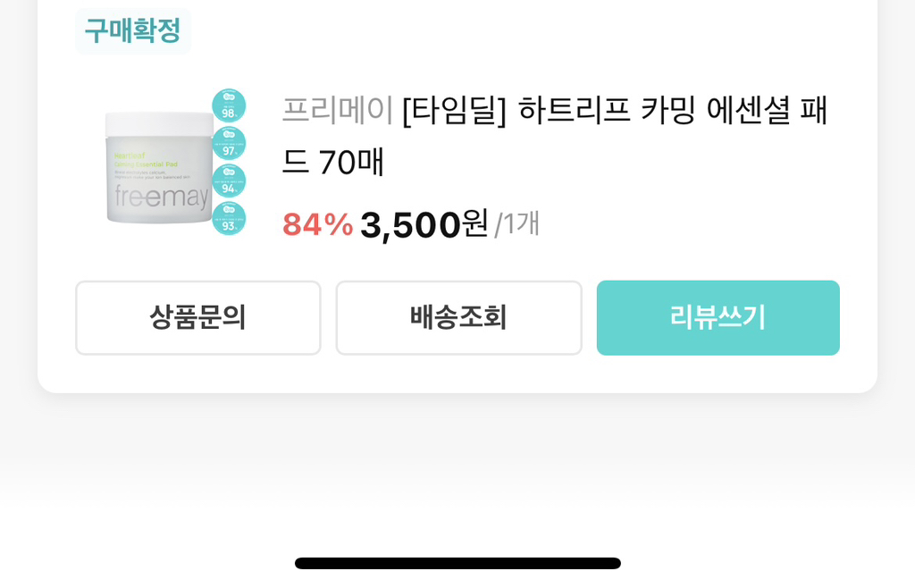Tap the 구매확정 status badge
Image resolution: width=915 pixels, height=588 pixels.
point(132,31)
